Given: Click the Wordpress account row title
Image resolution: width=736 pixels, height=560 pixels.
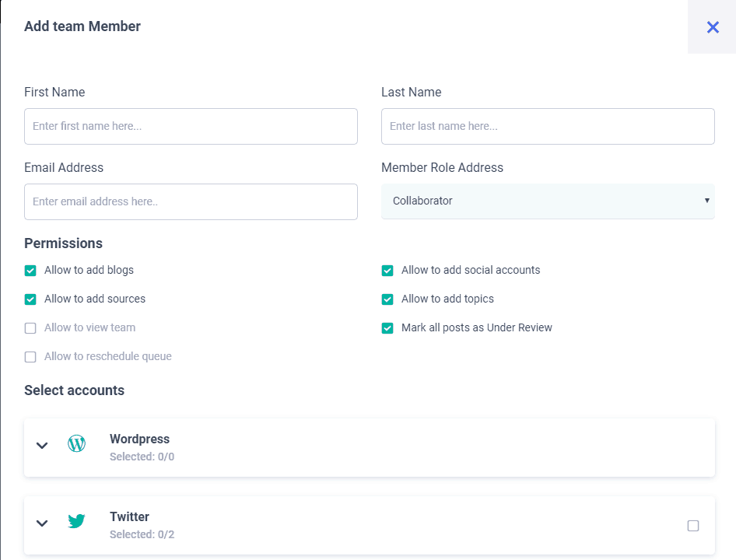Looking at the screenshot, I should coord(139,439).
